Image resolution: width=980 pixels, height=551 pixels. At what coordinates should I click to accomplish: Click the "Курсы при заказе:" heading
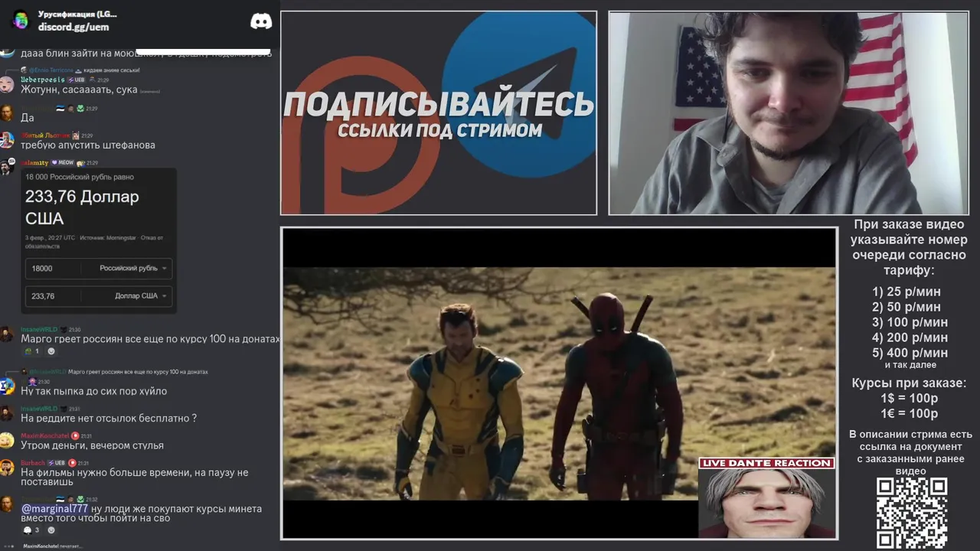coord(909,383)
